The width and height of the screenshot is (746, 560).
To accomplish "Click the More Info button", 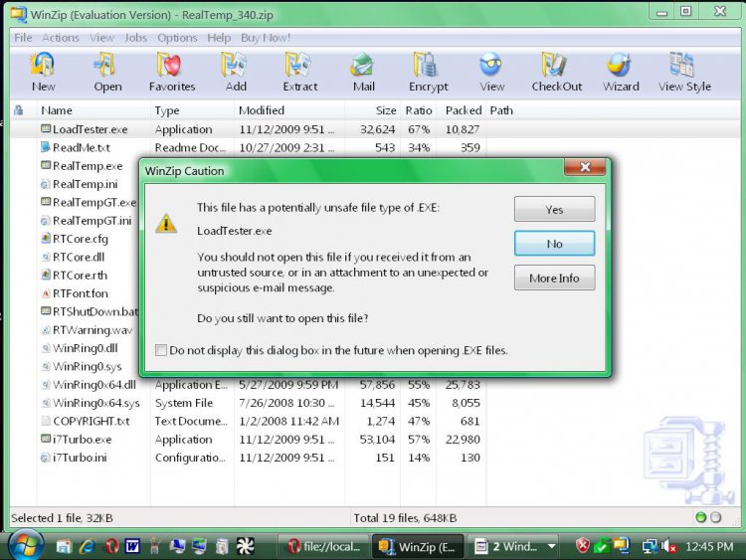I will pyautogui.click(x=554, y=278).
